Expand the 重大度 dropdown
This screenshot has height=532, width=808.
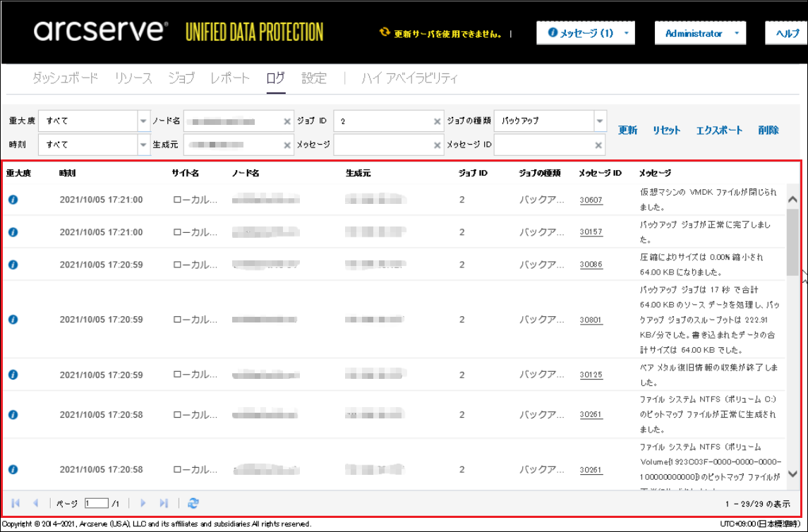click(143, 121)
